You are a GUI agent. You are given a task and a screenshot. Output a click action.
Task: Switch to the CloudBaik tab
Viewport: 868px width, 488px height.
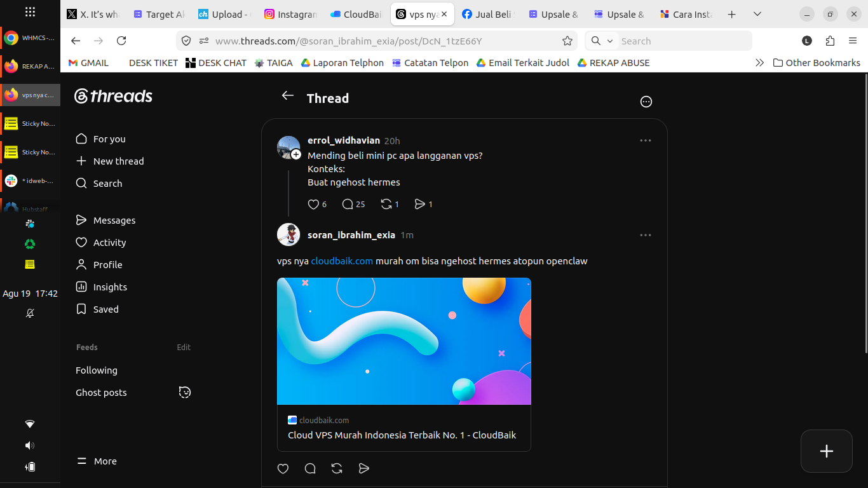[356, 14]
